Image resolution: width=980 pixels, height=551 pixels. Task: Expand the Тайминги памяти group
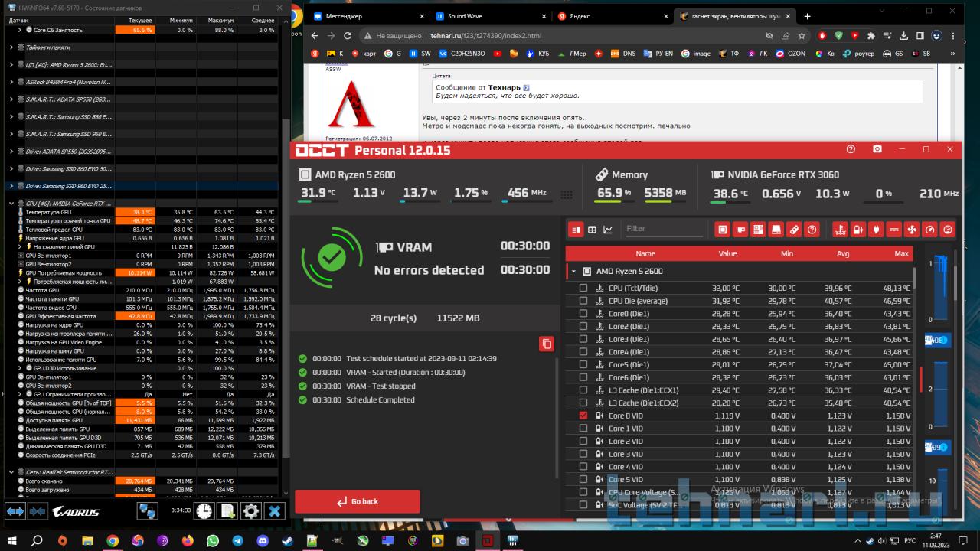11,47
